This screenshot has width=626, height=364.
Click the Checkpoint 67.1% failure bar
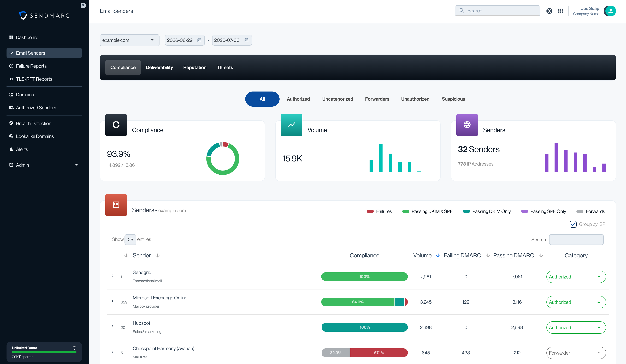coord(379,353)
